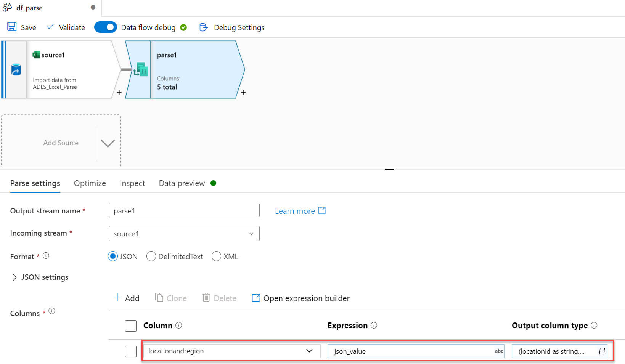Switch to the Optimize tab

click(90, 183)
